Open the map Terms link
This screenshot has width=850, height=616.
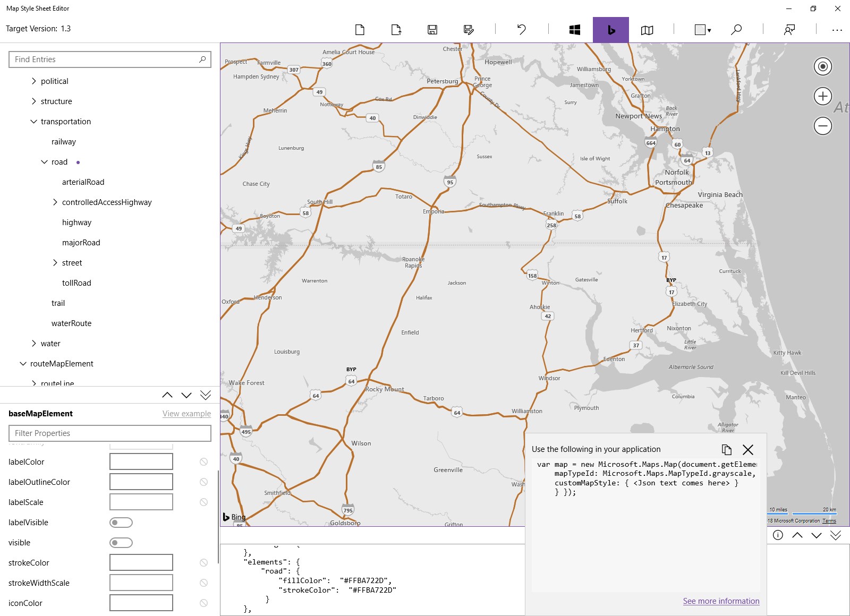829,521
